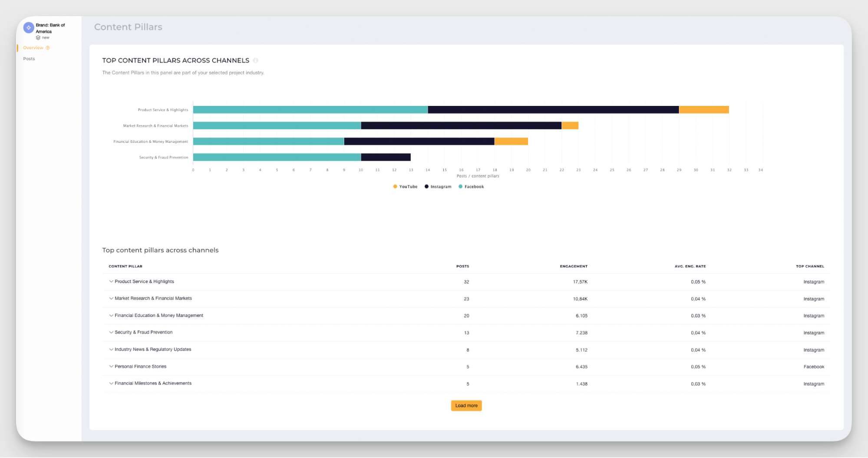Click the yellow YouTube segment of the top bar
Image resolution: width=868 pixels, height=458 pixels.
pyautogui.click(x=703, y=109)
